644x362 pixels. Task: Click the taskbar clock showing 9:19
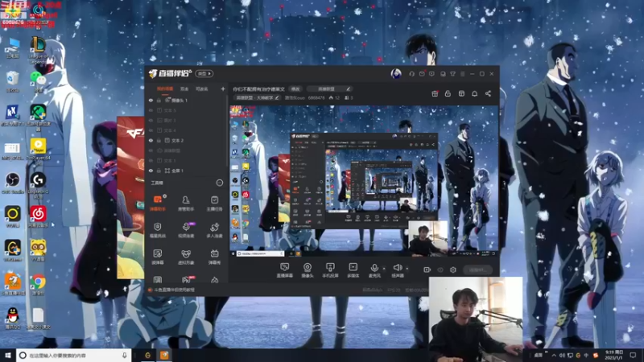(614, 355)
